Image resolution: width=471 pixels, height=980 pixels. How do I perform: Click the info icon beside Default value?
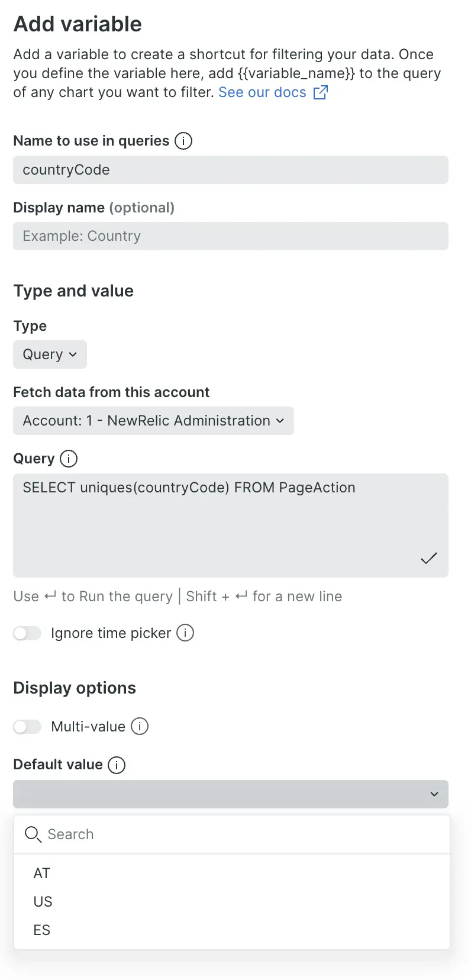click(117, 765)
